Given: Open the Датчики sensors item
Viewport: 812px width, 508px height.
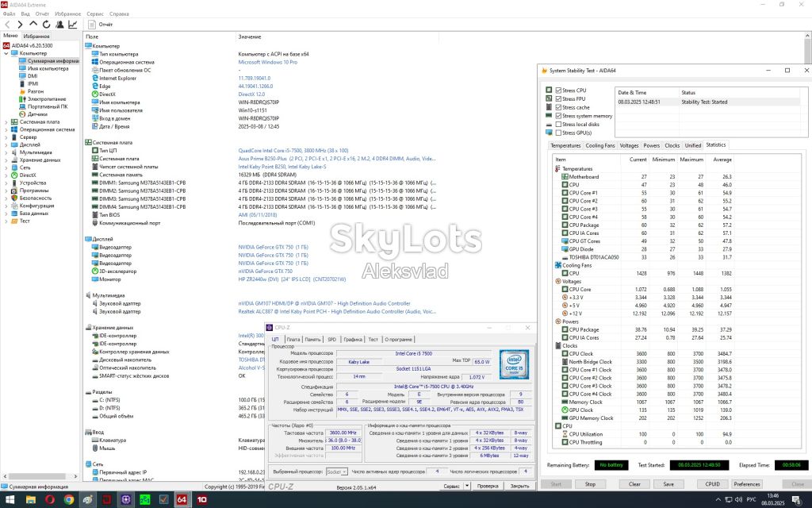Looking at the screenshot, I should (37, 114).
